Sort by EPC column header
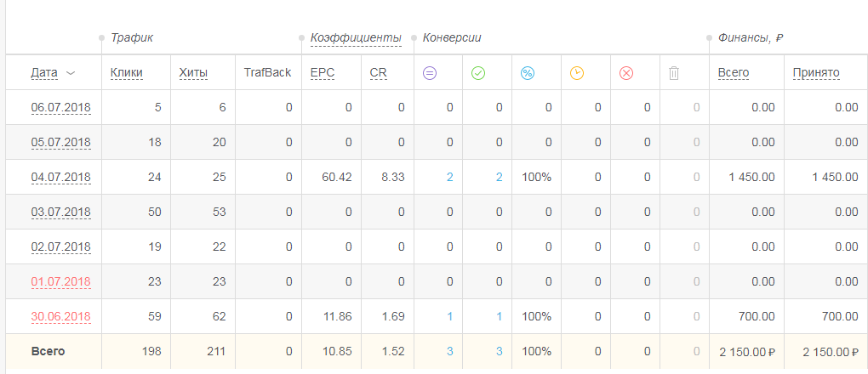 coord(323,73)
